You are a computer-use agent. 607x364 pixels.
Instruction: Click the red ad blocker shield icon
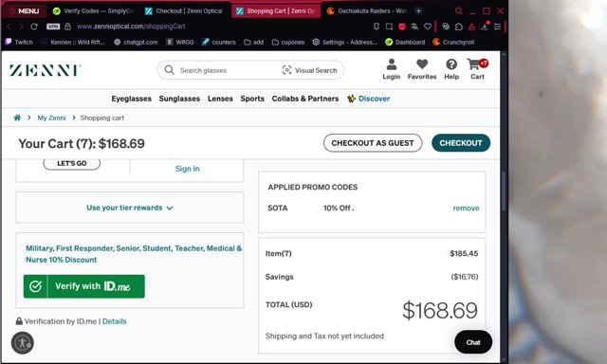coord(402,27)
